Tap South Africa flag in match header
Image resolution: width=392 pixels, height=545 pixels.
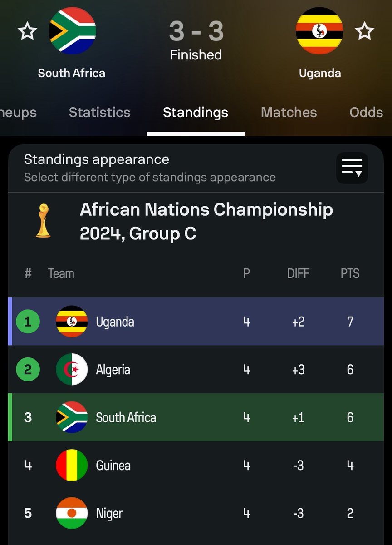click(72, 30)
